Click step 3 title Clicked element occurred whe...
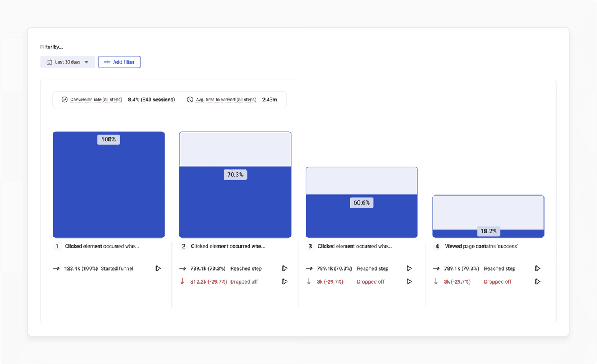 [355, 246]
